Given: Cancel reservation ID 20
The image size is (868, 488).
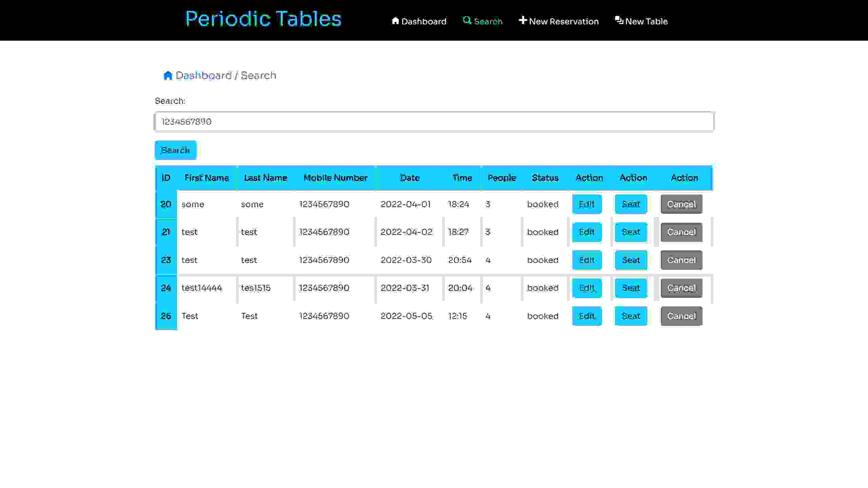Looking at the screenshot, I should click(682, 204).
